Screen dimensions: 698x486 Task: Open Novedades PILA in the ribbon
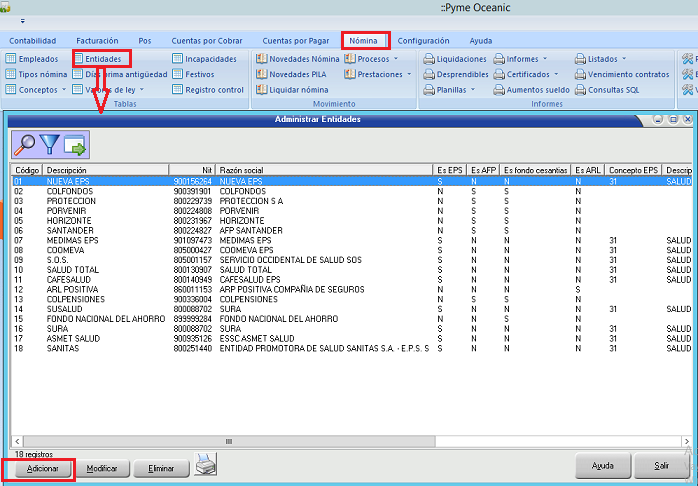pos(295,74)
